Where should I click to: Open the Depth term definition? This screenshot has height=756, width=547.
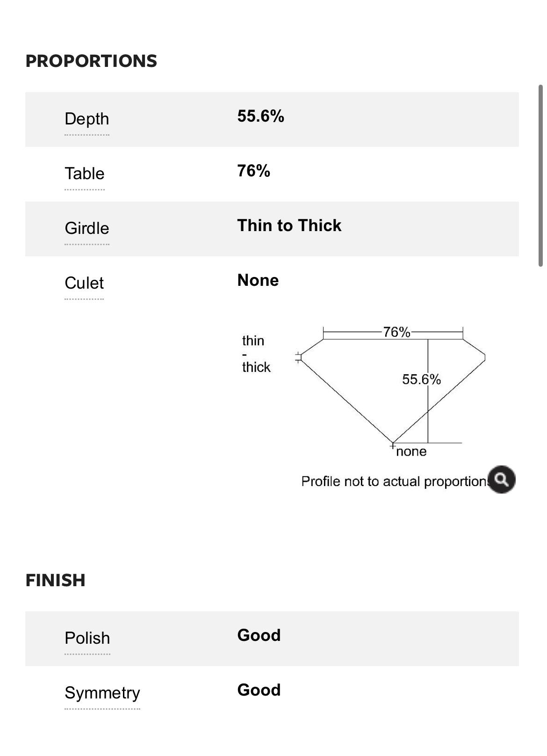coord(87,119)
